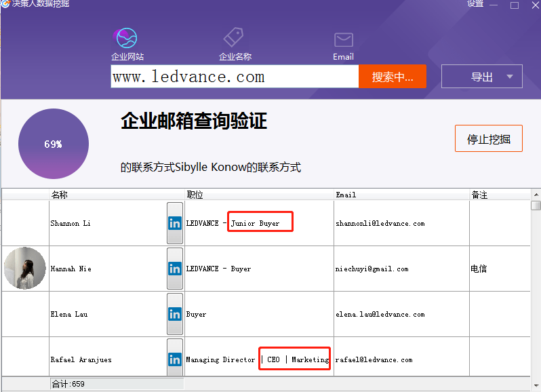541x392 pixels.
Task: Sort by the Email column header
Action: pyautogui.click(x=346, y=195)
